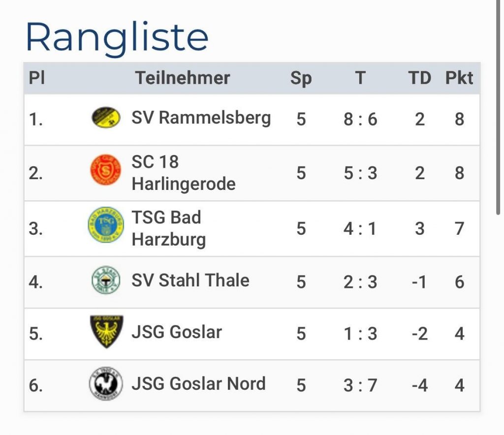Click the JSG Goslar Nord rooster logo
The width and height of the screenshot is (504, 435).
(x=106, y=383)
